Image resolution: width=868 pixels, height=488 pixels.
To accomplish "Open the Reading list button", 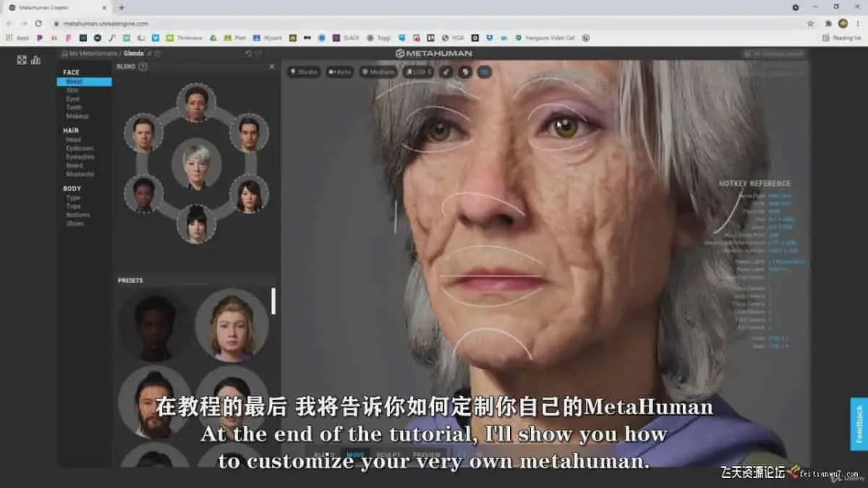I will (841, 37).
